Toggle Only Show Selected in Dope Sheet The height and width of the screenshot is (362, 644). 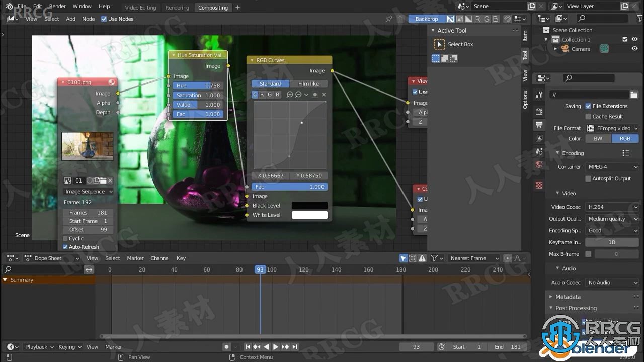pyautogui.click(x=404, y=258)
